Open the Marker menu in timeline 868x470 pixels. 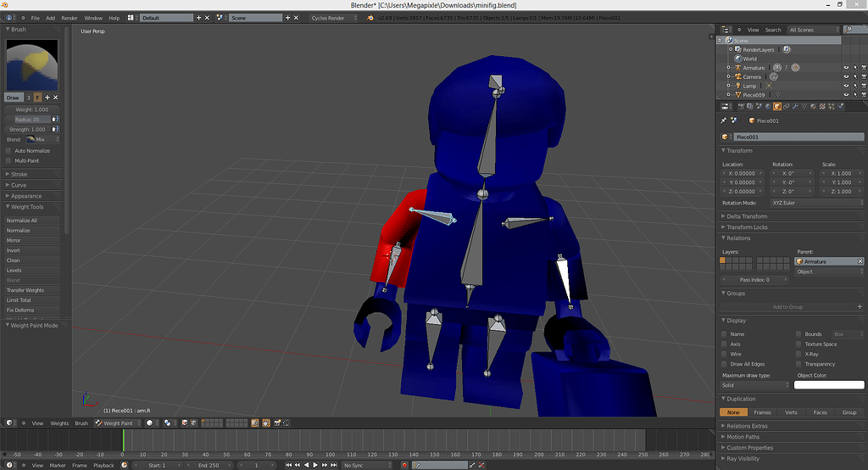(x=58, y=465)
